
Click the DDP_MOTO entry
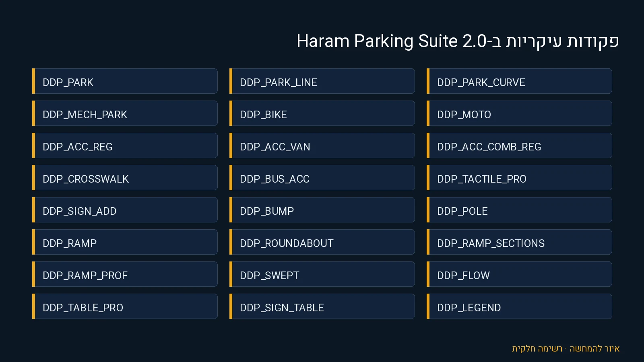pos(519,113)
